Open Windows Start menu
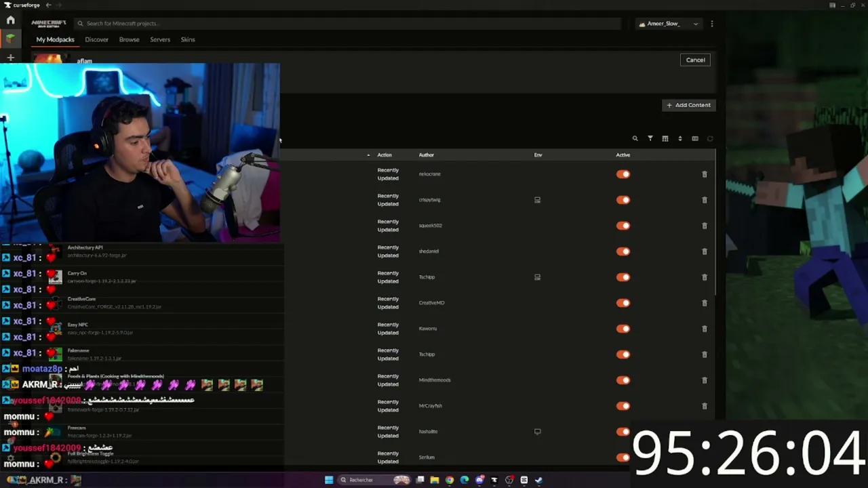This screenshot has height=488, width=868. tap(329, 480)
